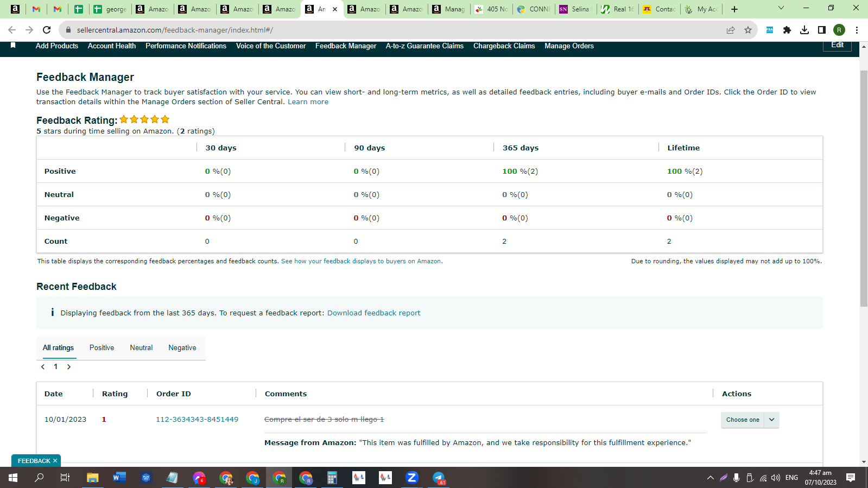The width and height of the screenshot is (868, 488).
Task: Close the FEEDBACK widget with the X
Action: (55, 461)
